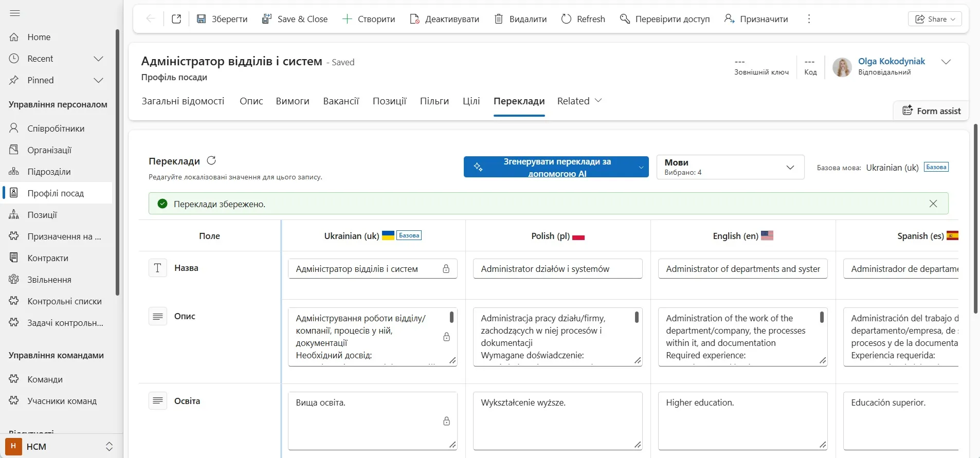Screen dimensions: 980x458
Task: Switch to the Опис tab
Action: 251,101
